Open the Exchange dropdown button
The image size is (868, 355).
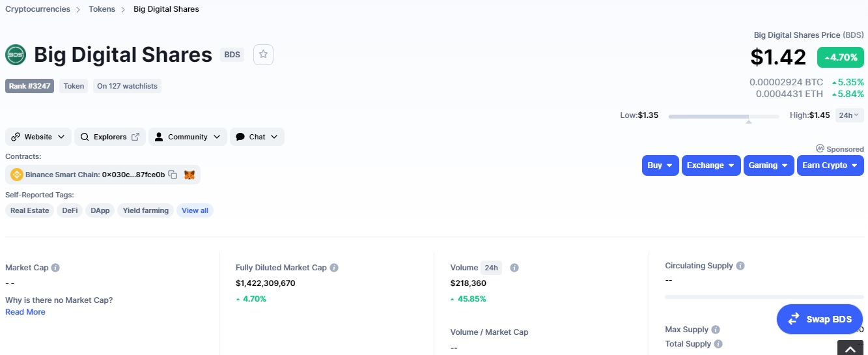click(711, 165)
